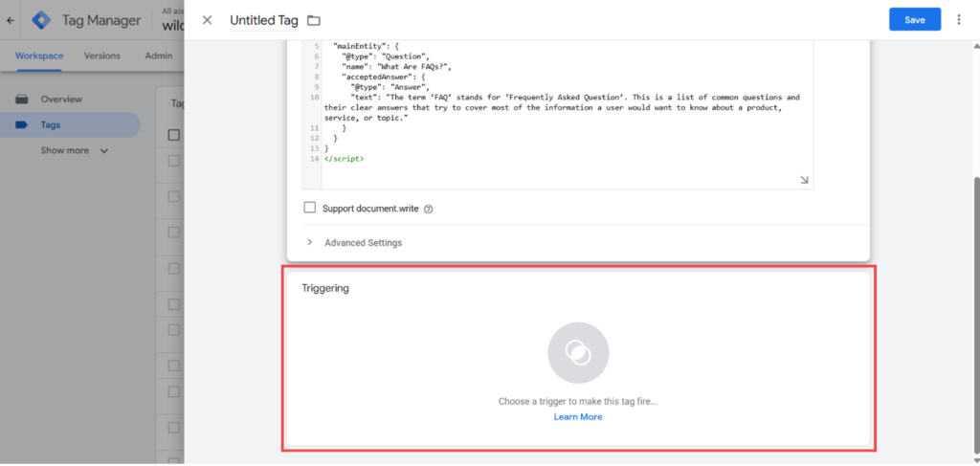Click the help icon next to Support document.write
The width and height of the screenshot is (980, 466).
point(428,210)
